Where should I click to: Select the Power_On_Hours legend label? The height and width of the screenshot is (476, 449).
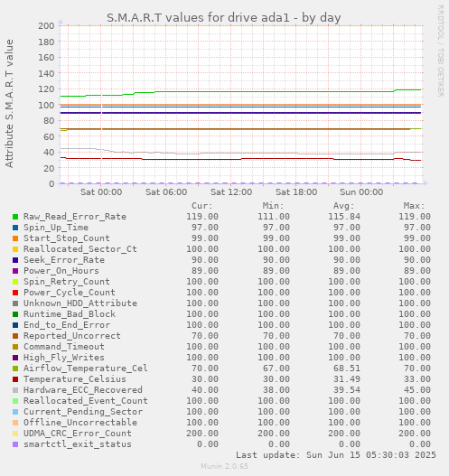click(61, 271)
